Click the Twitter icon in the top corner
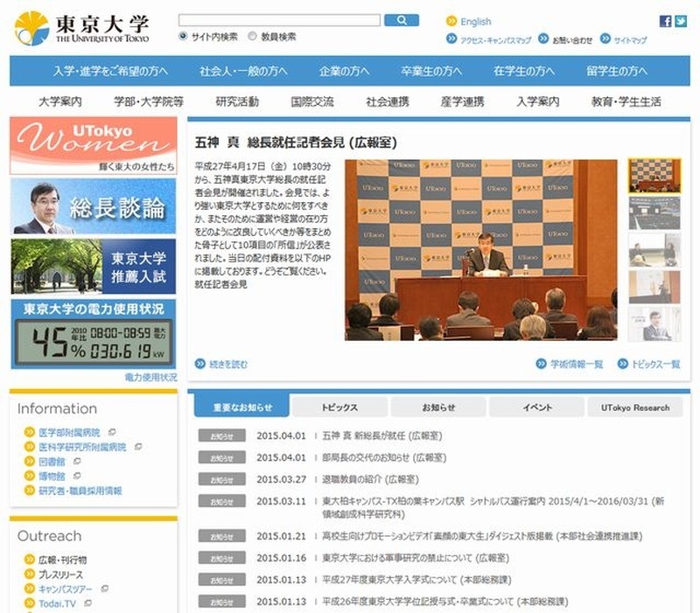Screen dimensions: 700x613 point(681,21)
